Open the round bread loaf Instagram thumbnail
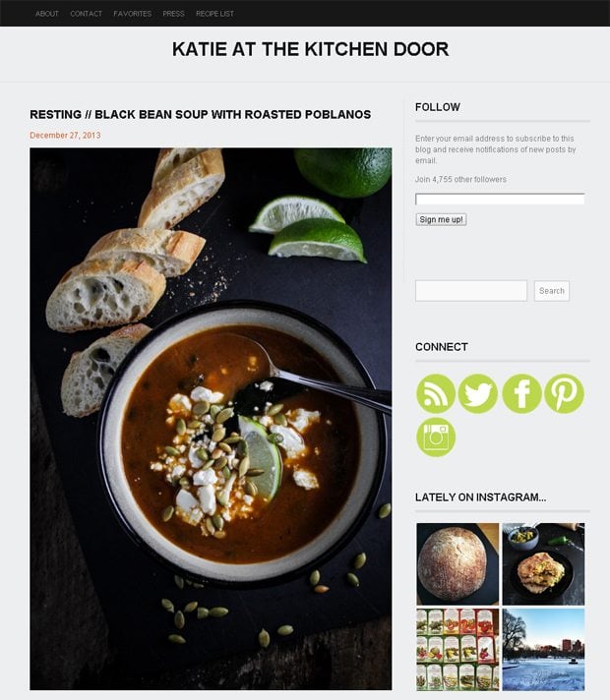 (x=457, y=564)
